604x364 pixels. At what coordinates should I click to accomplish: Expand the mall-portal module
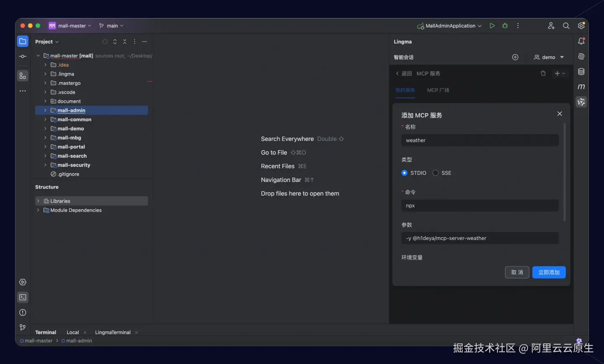45,147
